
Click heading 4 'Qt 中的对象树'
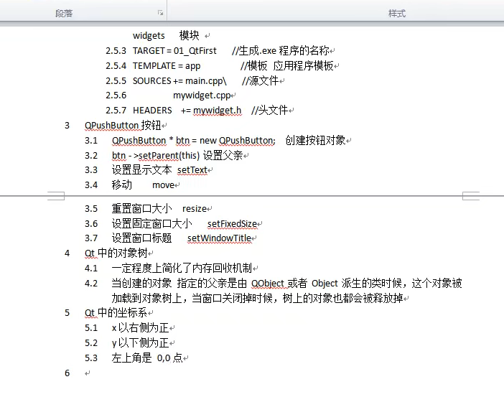click(116, 253)
